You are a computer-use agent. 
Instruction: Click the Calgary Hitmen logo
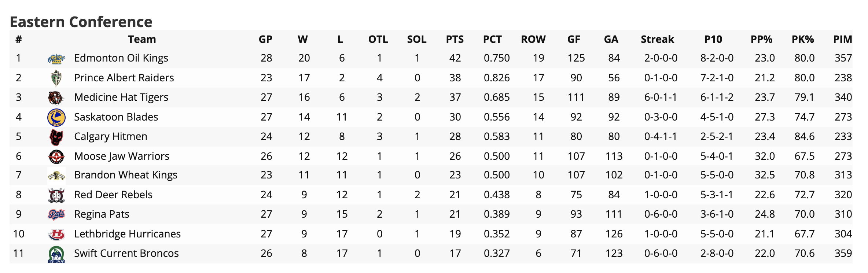56,137
